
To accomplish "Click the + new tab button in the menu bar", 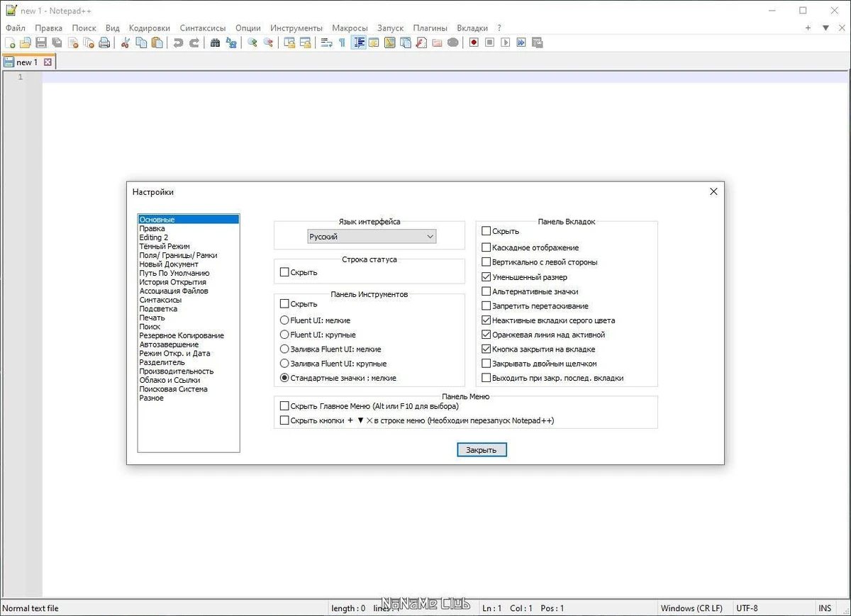I will pyautogui.click(x=808, y=28).
